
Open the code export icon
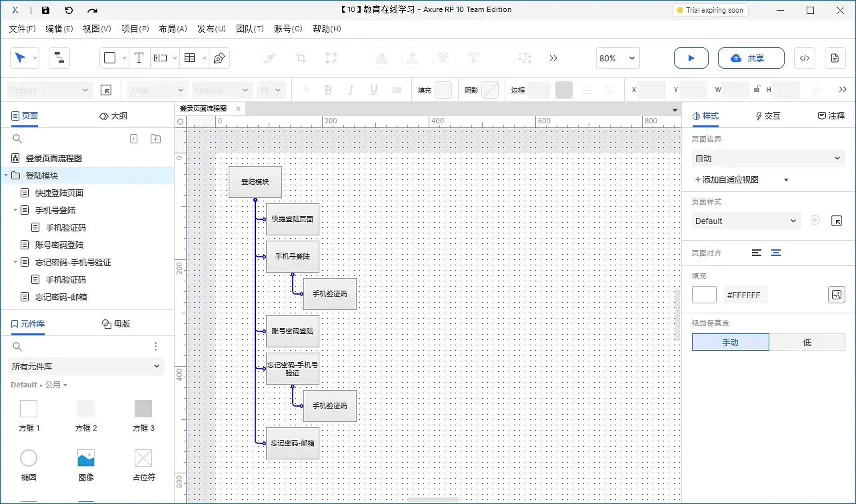click(x=804, y=58)
